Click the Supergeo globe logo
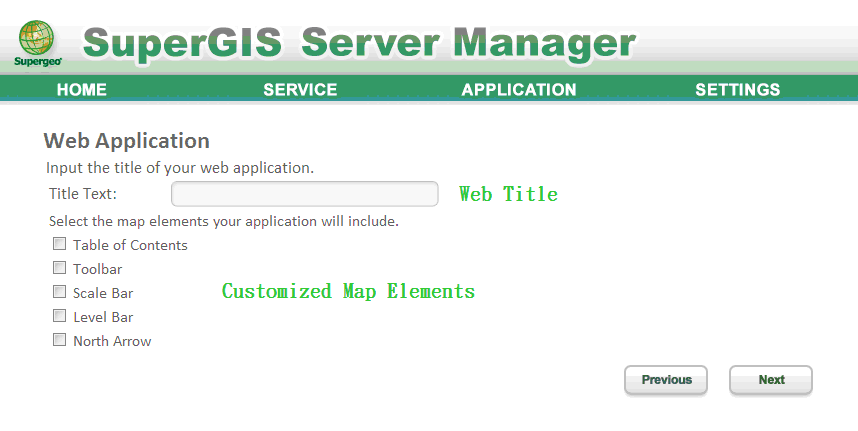This screenshot has width=858, height=431. tap(38, 42)
